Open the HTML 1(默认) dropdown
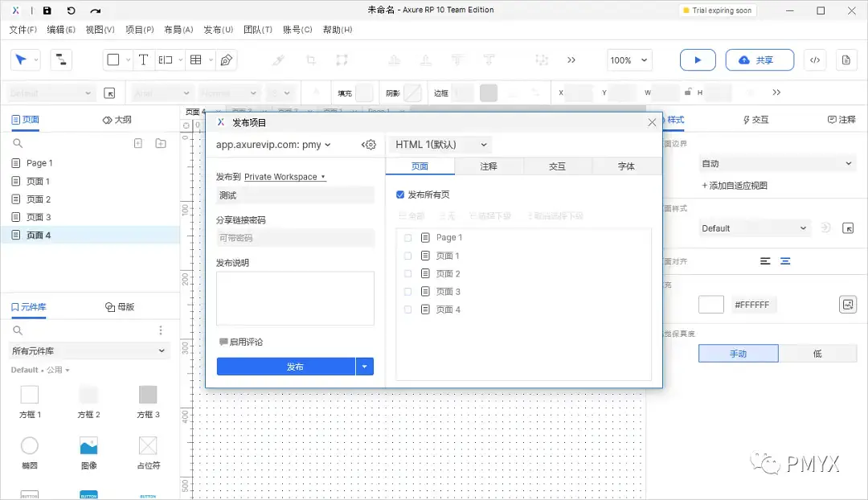Screen dimensions: 868x500 pos(440,144)
